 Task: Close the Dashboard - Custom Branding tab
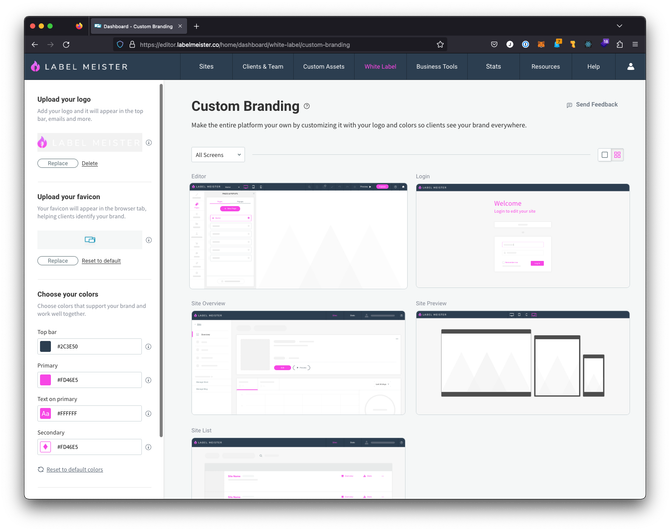180,26
